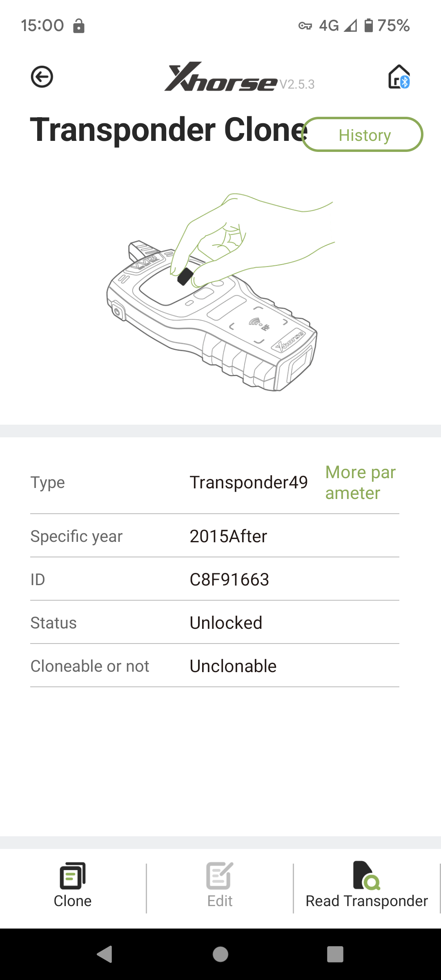Tap the ID value C8F91663

point(229,579)
